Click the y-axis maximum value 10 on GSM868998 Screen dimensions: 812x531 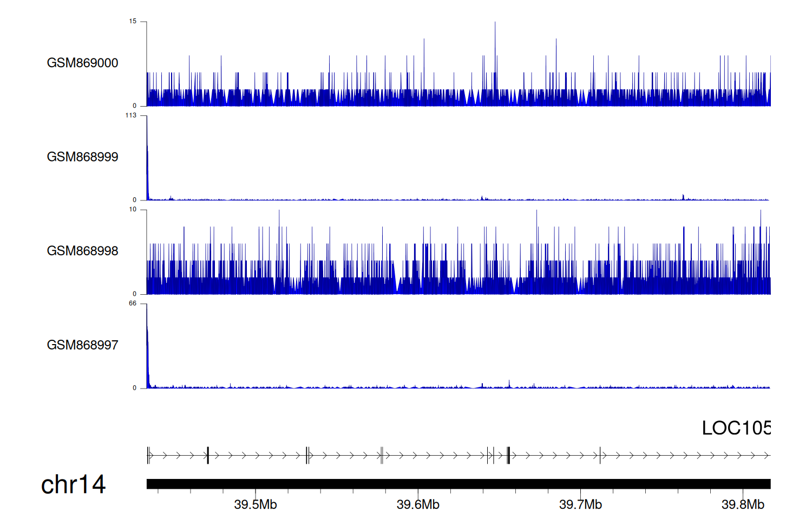point(133,210)
